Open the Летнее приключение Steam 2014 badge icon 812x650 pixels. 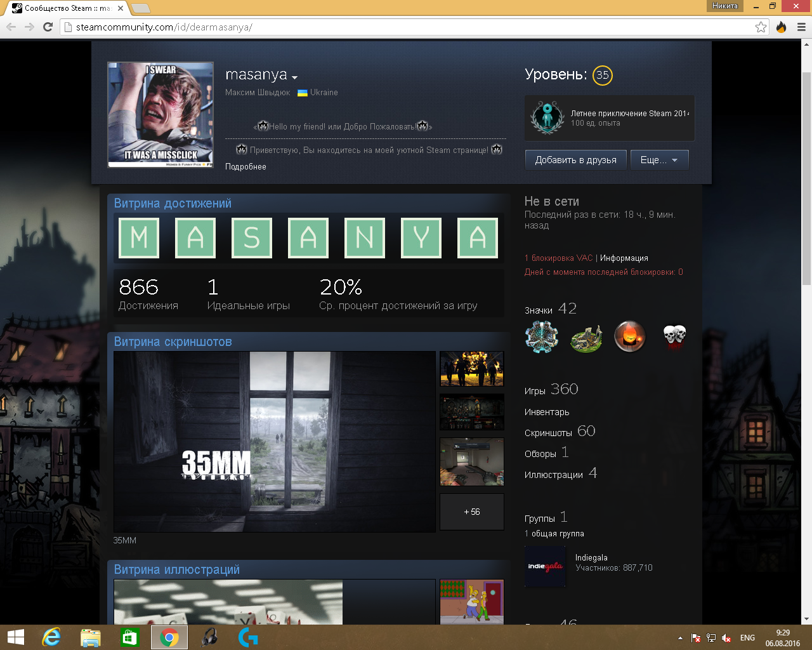tap(547, 117)
